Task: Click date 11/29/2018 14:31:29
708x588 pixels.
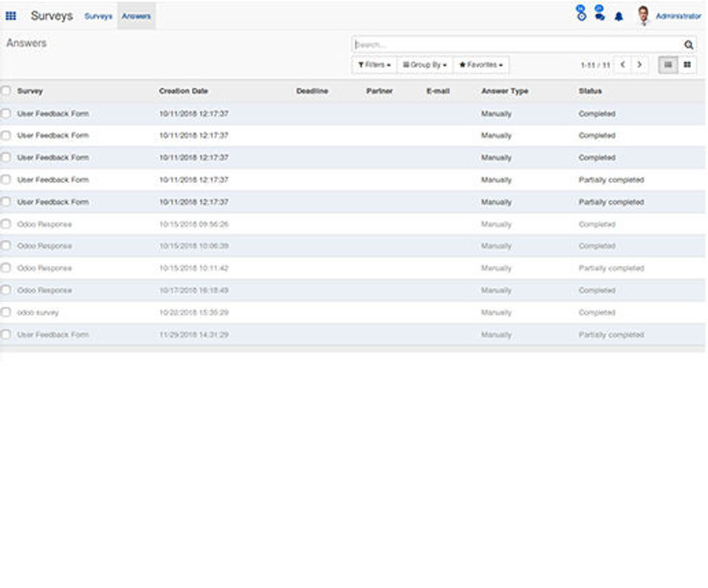Action: 194,334
